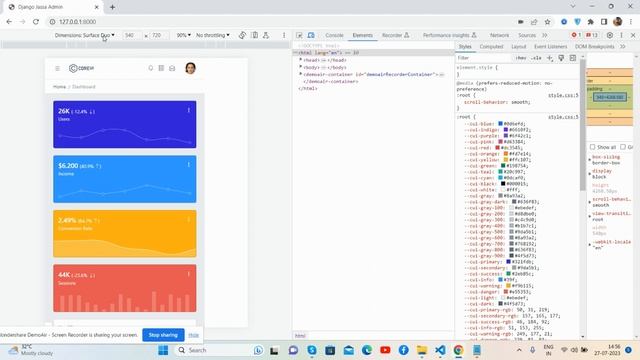Click the red error count badge
The height and width of the screenshot is (360, 640).
coord(576,36)
